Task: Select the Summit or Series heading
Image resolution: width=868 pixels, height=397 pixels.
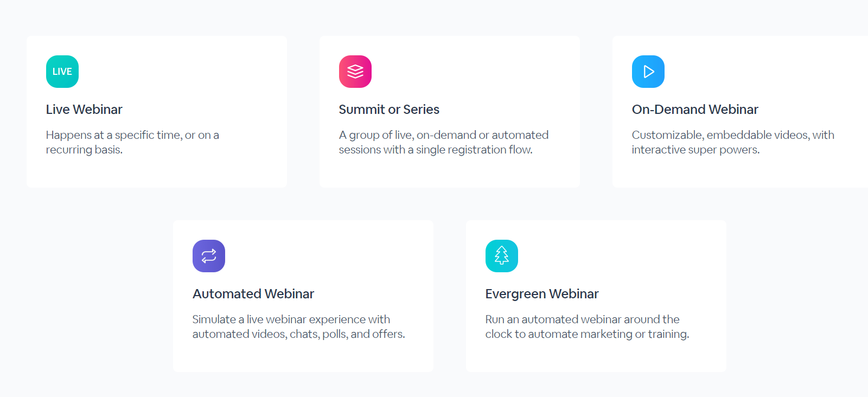Action: [x=389, y=110]
